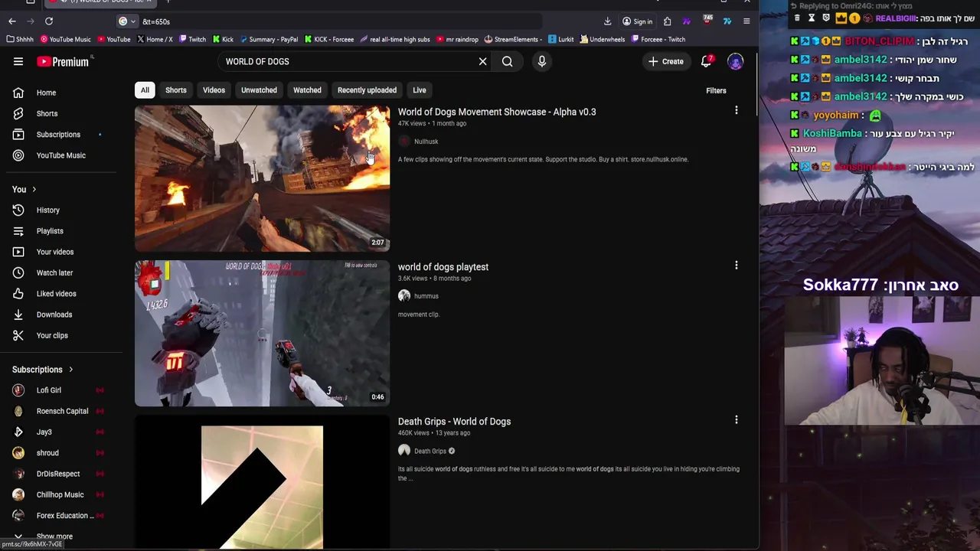Viewport: 980px width, 551px height.
Task: Open options for world of dogs playtest
Action: 736,266
